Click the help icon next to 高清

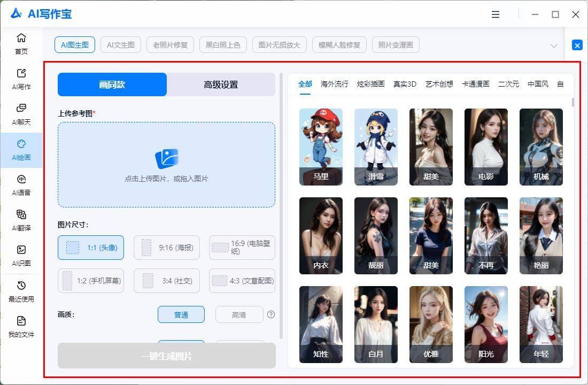[x=271, y=315]
